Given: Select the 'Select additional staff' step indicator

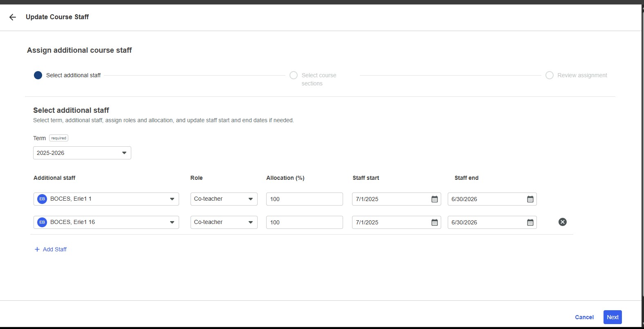Looking at the screenshot, I should tap(38, 75).
